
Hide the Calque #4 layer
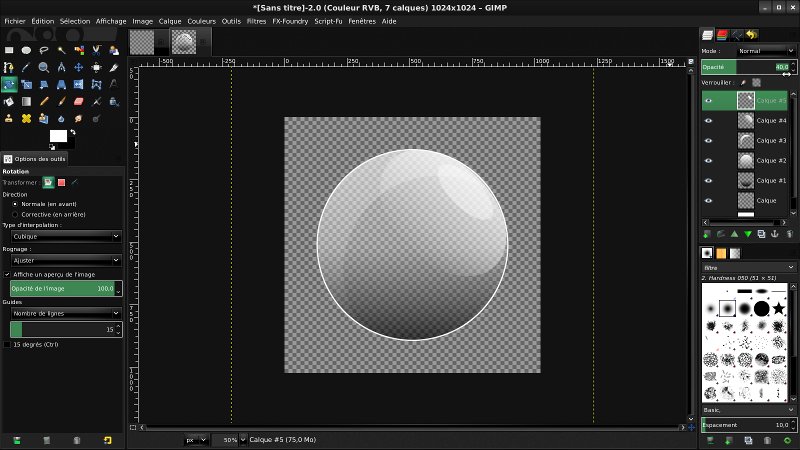708,120
